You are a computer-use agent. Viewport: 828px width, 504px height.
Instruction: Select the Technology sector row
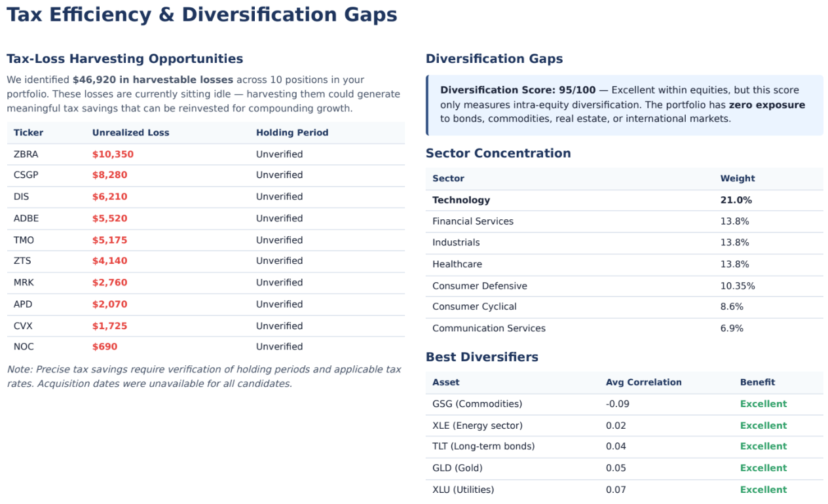coord(624,200)
